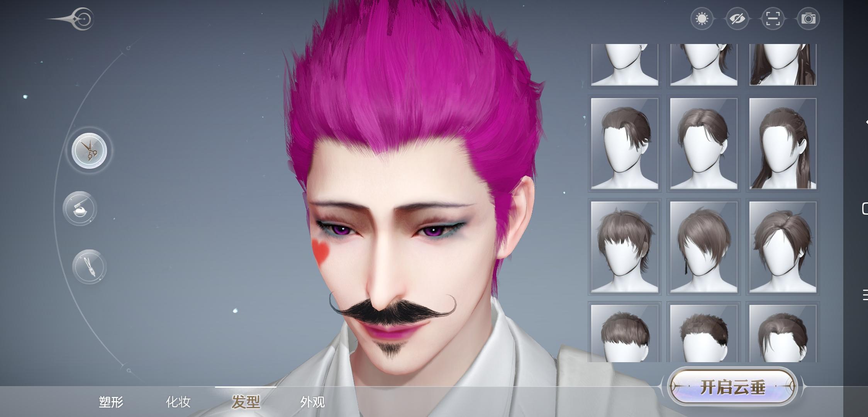Open the 化妆 makeup tab

[178, 402]
